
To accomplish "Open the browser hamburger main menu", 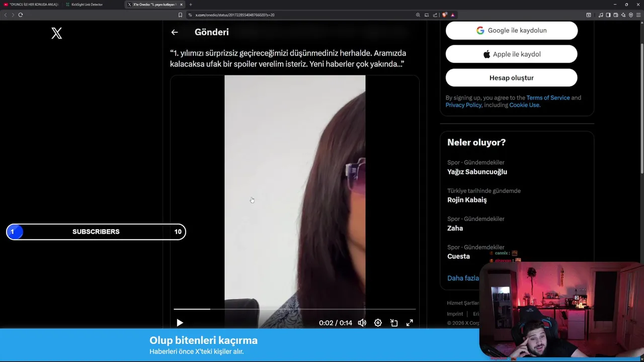I will (639, 15).
